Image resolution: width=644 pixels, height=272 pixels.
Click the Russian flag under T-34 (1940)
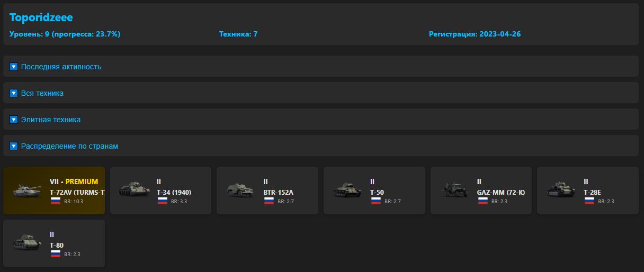click(x=163, y=201)
